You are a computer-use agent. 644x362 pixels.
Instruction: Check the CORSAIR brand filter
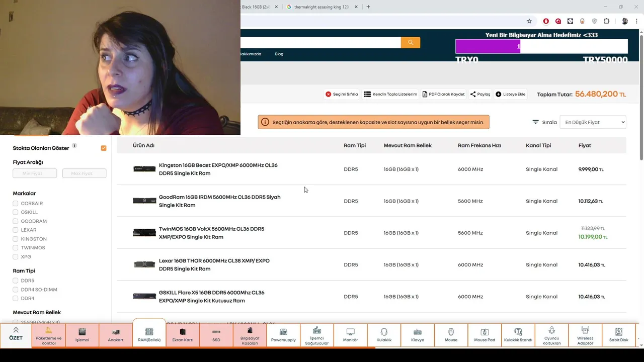pyautogui.click(x=16, y=204)
